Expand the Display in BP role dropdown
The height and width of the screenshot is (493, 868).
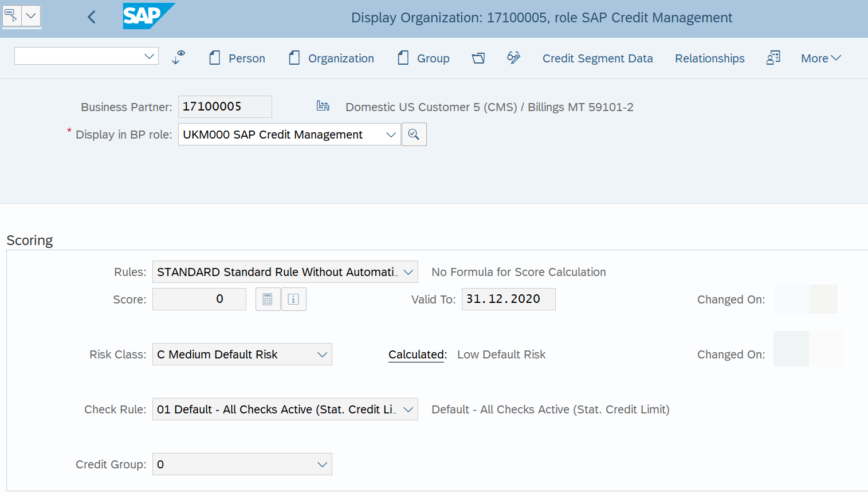[391, 135]
